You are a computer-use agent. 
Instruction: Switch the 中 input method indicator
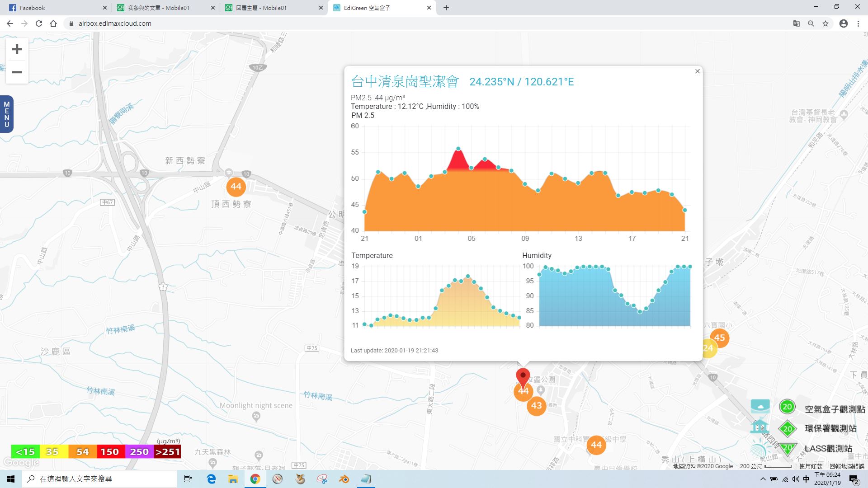pos(806,479)
